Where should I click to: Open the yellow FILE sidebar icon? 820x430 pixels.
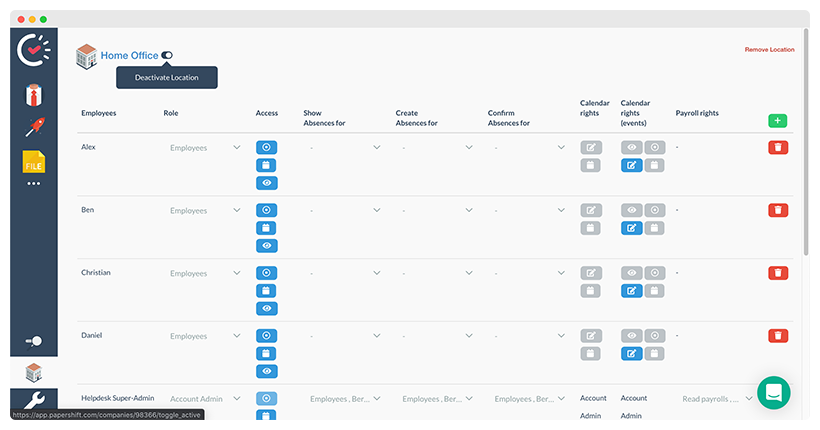click(x=34, y=162)
